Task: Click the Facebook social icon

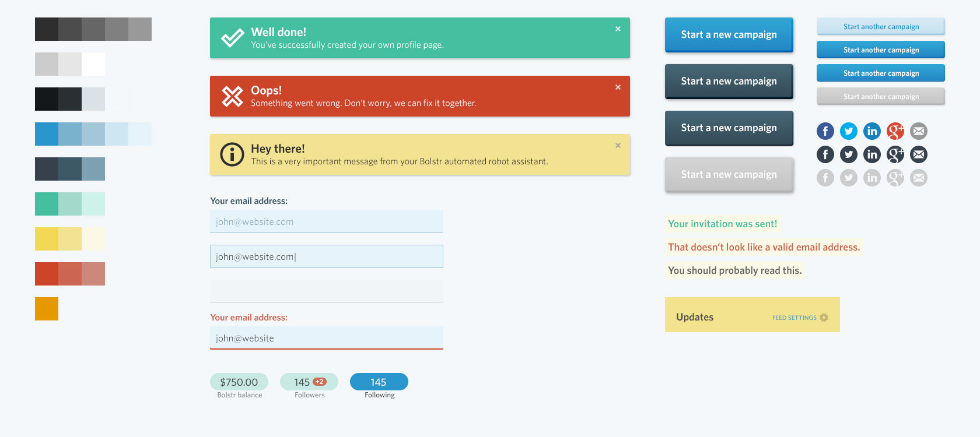Action: point(825,131)
